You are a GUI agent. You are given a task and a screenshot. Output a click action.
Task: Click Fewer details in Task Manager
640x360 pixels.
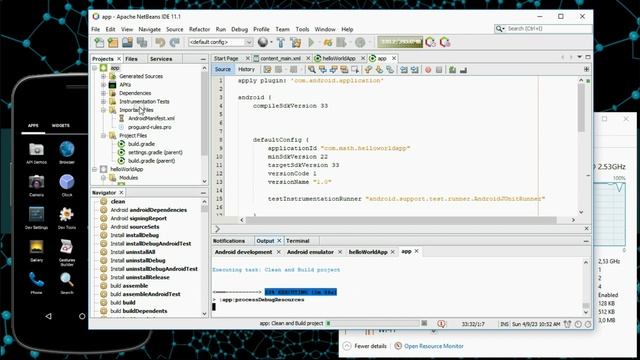click(x=370, y=346)
